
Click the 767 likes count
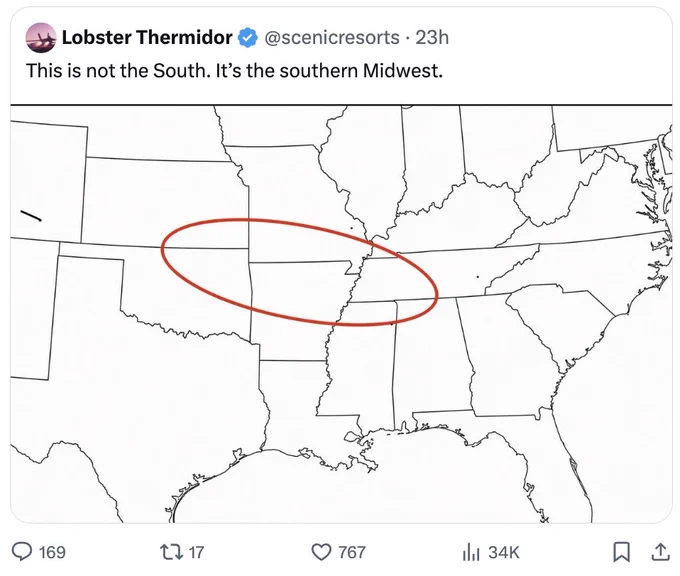352,552
